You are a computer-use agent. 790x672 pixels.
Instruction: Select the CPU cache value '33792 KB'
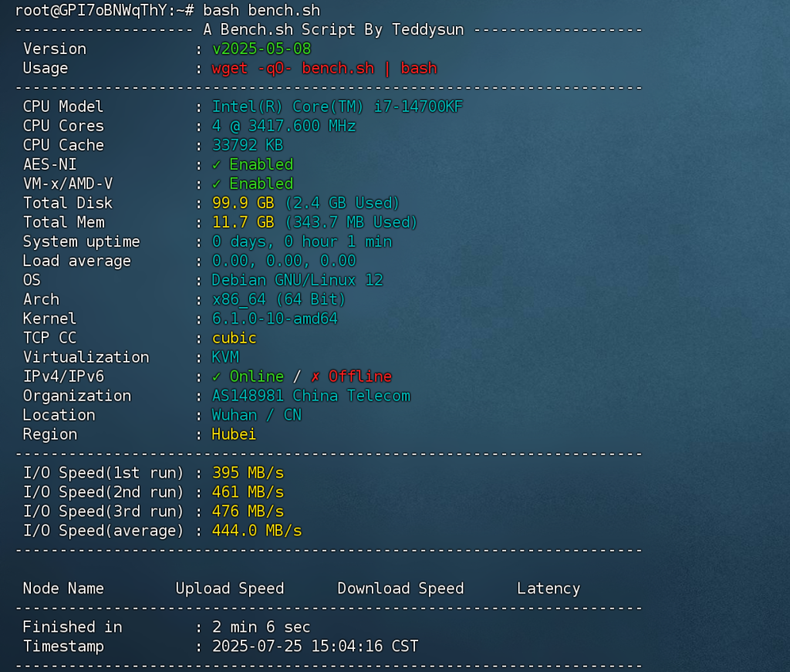(x=248, y=145)
